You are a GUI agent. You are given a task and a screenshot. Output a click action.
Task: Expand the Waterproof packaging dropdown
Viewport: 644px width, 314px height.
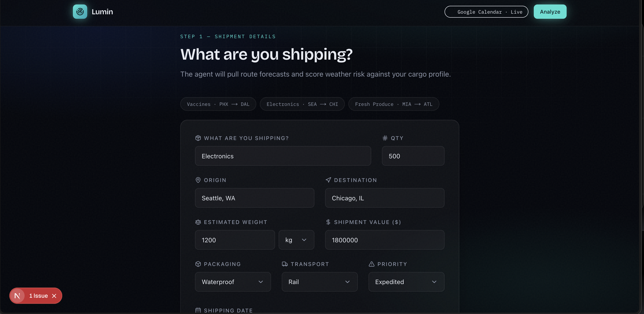pos(233,282)
